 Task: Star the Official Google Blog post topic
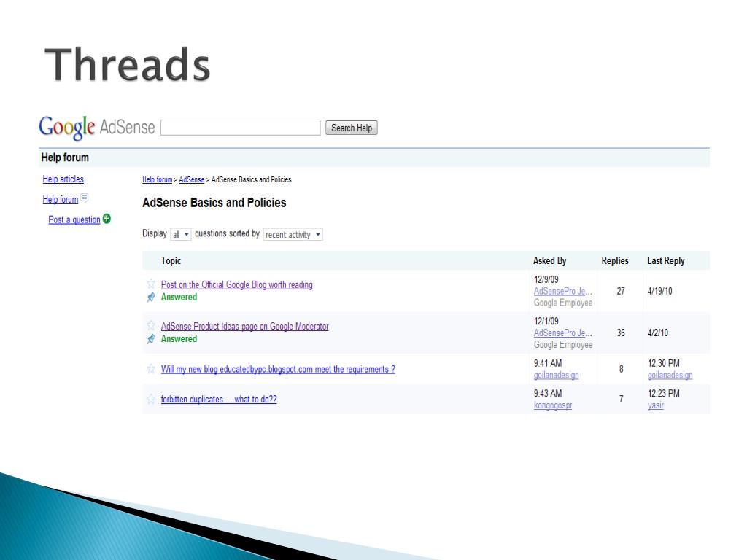[151, 284]
